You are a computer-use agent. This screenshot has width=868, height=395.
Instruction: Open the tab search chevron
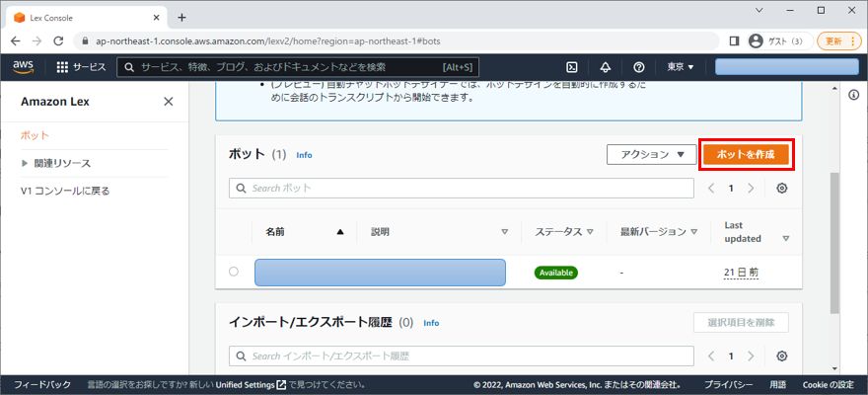[x=759, y=10]
